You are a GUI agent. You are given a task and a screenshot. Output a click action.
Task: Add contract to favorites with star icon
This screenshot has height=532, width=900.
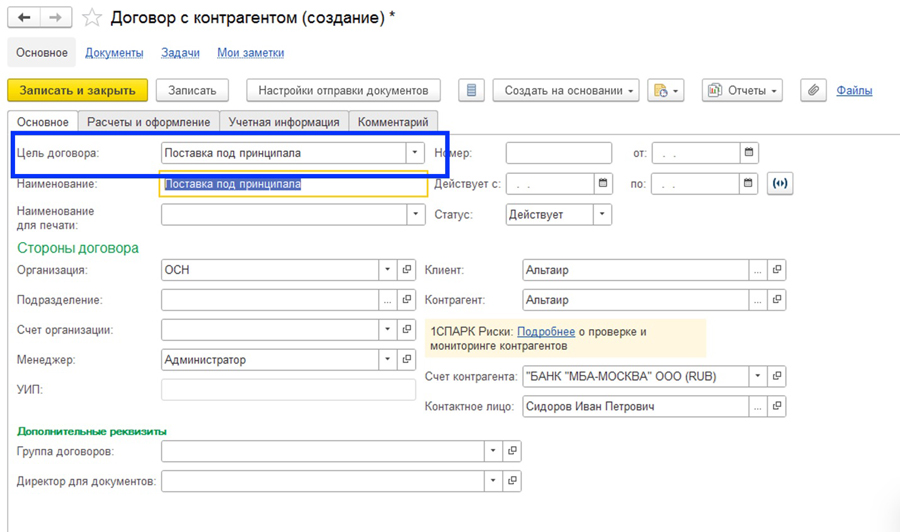coord(92,18)
